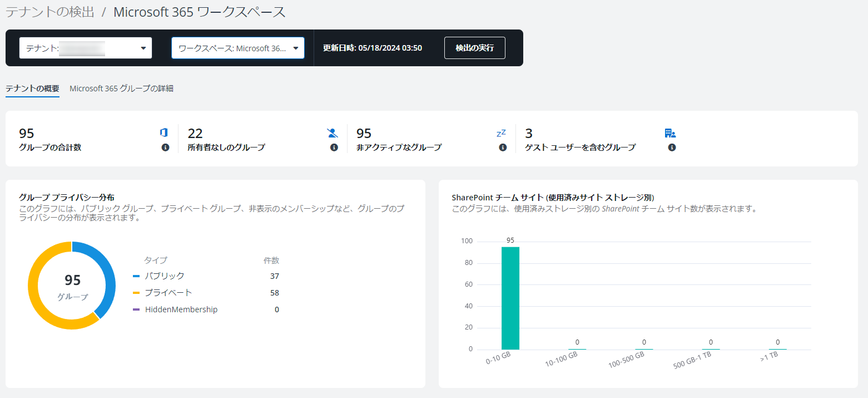The image size is (868, 398).
Task: Click パブリック count value 37
Action: (275, 276)
